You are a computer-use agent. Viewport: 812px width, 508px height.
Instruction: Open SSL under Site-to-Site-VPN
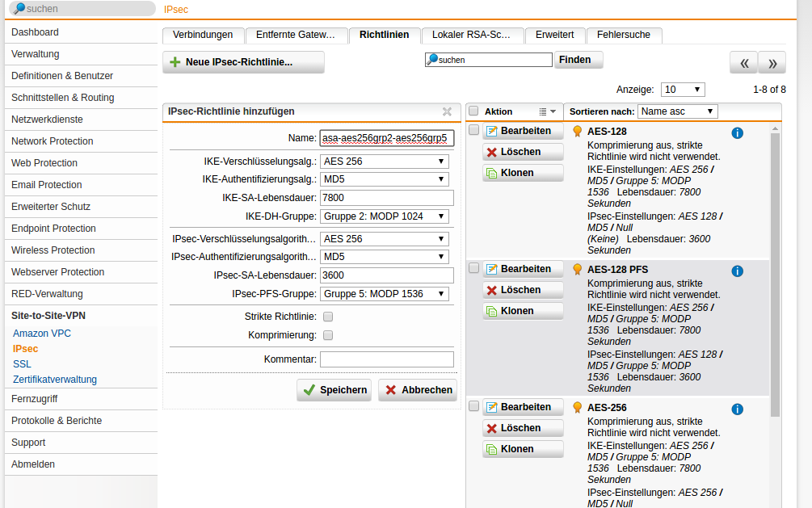[22, 364]
